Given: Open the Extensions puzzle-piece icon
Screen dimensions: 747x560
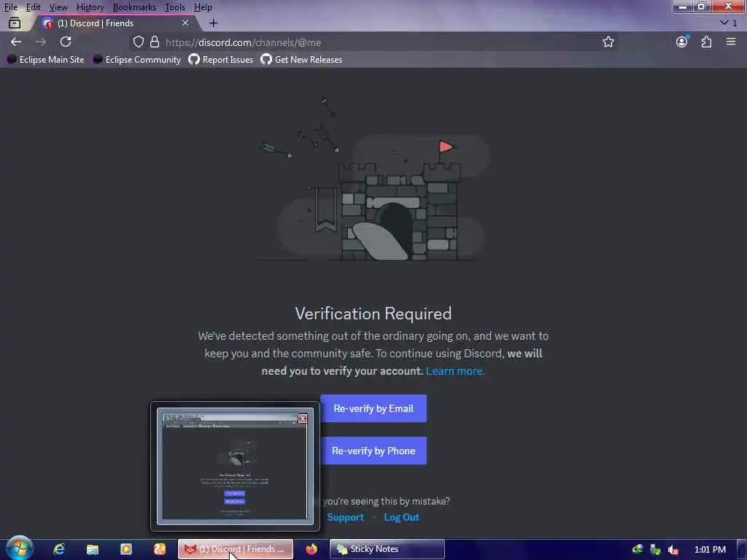Looking at the screenshot, I should (706, 42).
